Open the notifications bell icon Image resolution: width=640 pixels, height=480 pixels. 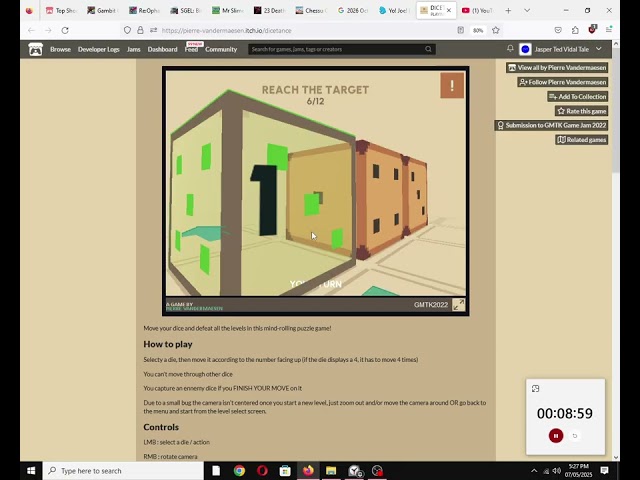[x=510, y=49]
